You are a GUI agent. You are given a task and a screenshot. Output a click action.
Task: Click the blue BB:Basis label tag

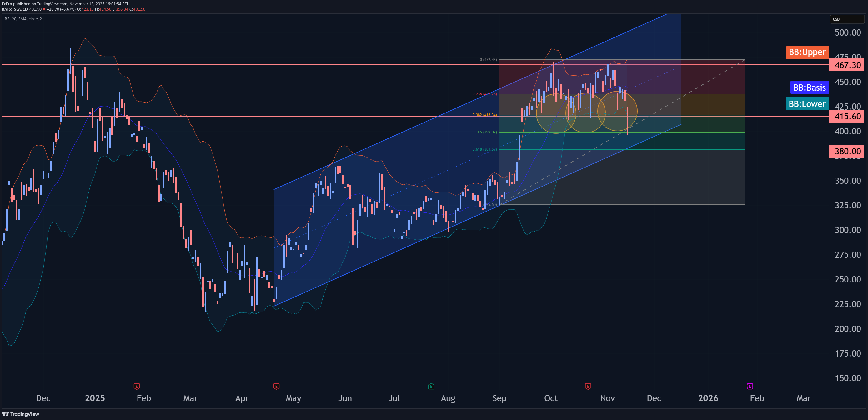click(x=809, y=87)
